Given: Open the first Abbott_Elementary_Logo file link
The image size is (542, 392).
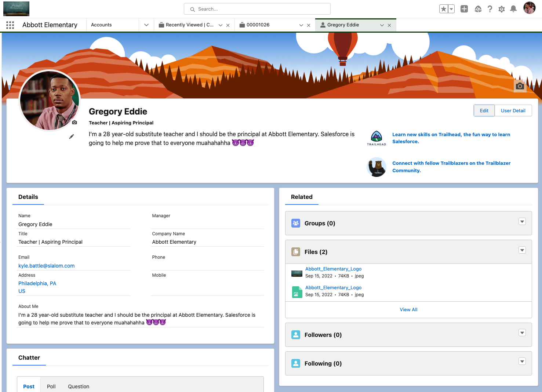Looking at the screenshot, I should [334, 269].
